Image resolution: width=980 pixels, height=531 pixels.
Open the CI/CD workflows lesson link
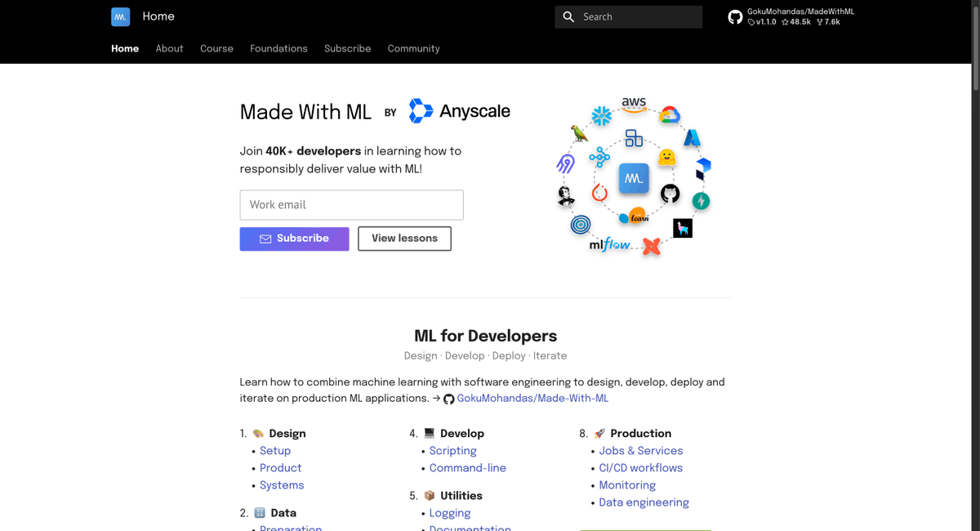pyautogui.click(x=641, y=468)
